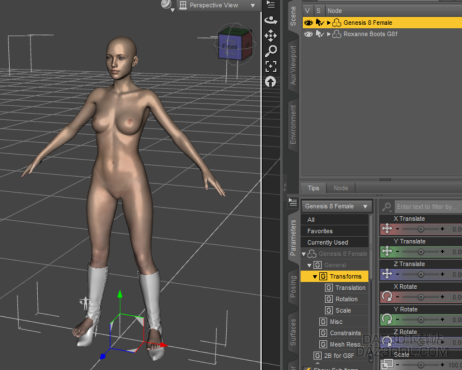Image resolution: width=462 pixels, height=370 pixels.
Task: Toggle visibility eye for Genesis 8 Female
Action: tap(308, 23)
